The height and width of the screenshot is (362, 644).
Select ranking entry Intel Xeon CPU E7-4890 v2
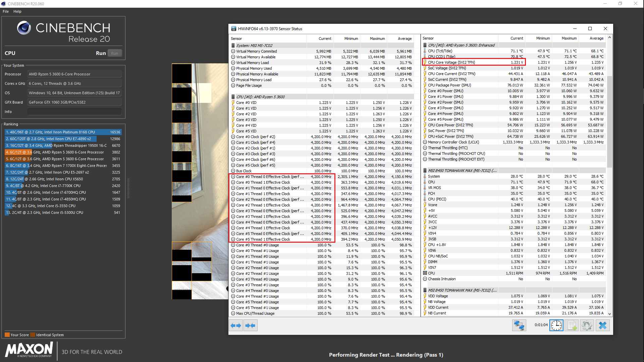tap(63, 139)
